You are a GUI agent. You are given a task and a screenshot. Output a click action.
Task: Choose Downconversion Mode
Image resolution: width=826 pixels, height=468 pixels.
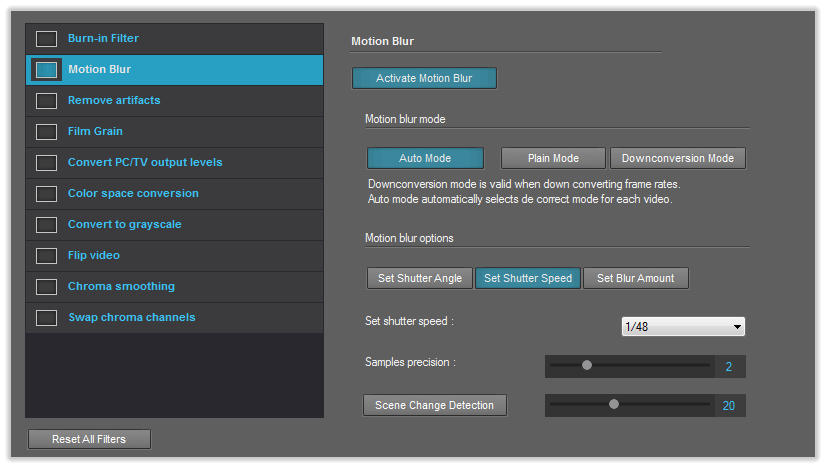pyautogui.click(x=677, y=158)
